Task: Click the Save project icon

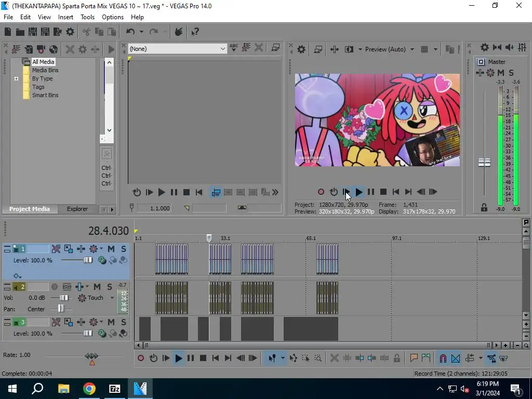Action: tap(33, 32)
